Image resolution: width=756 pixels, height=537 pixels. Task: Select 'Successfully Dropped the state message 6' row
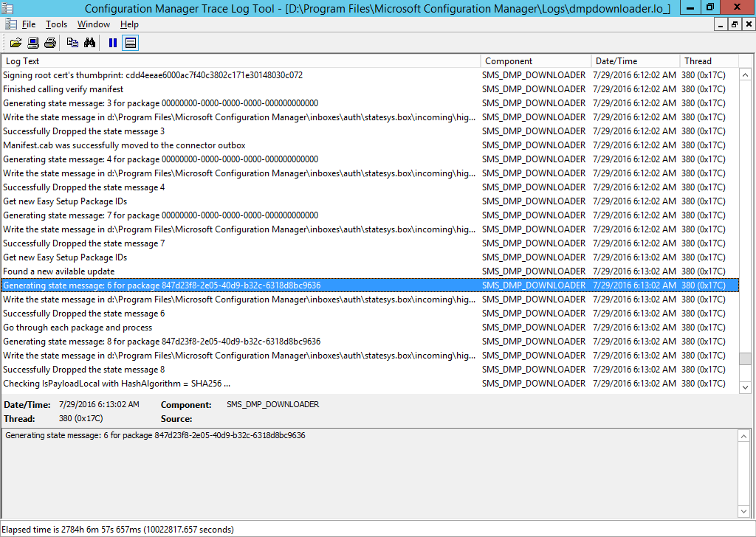(370, 313)
